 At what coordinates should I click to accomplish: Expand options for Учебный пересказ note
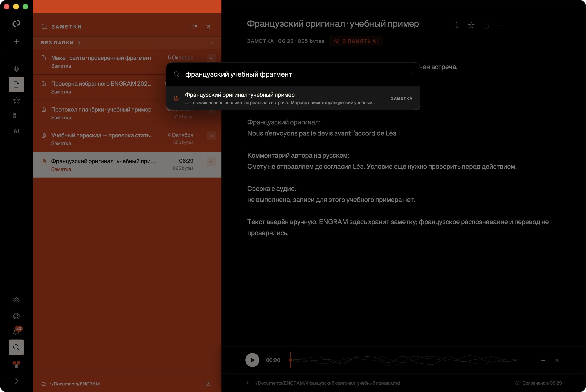click(211, 136)
